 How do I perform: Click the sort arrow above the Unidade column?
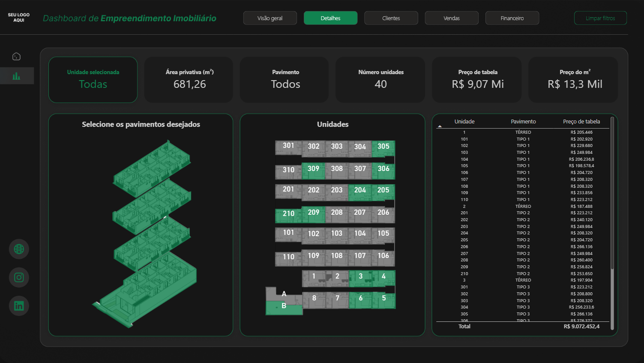coord(440,126)
